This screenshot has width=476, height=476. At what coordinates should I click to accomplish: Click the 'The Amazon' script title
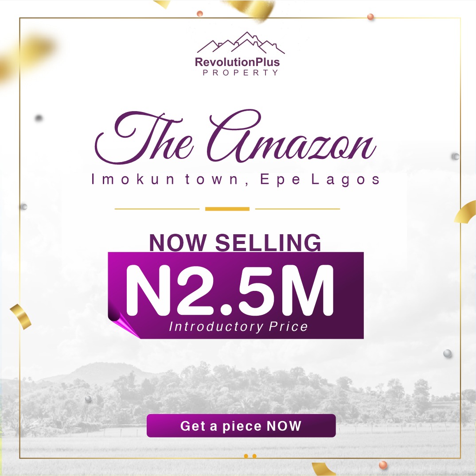235,138
